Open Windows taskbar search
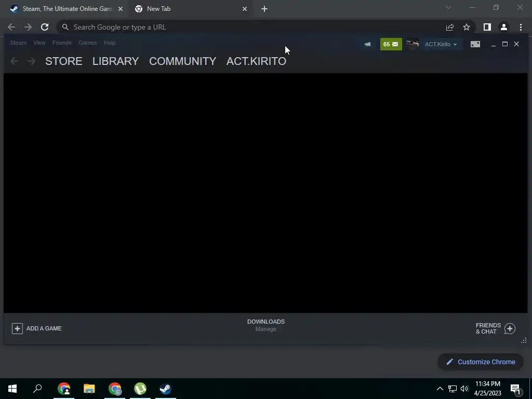 (x=37, y=389)
